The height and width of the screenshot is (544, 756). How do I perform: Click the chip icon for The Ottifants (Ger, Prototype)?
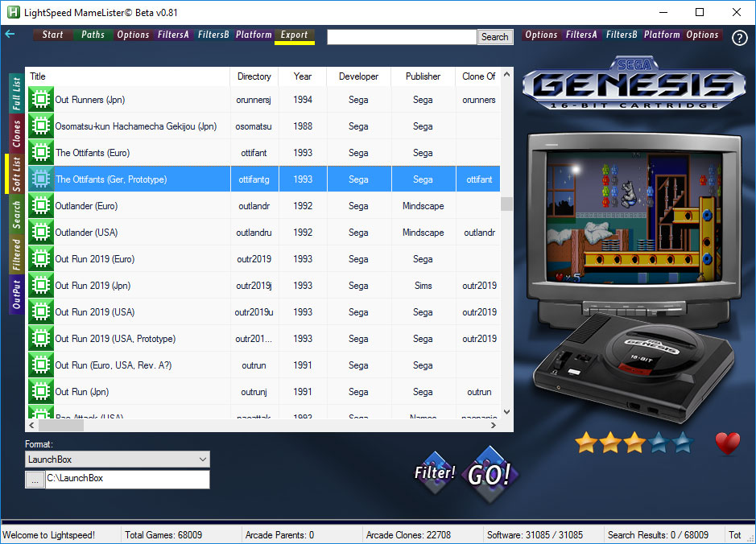point(41,179)
